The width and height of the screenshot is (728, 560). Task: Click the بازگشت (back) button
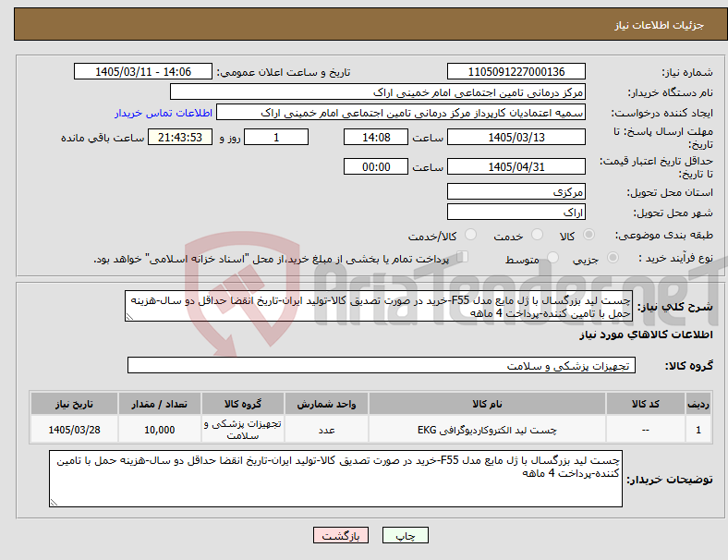click(341, 535)
